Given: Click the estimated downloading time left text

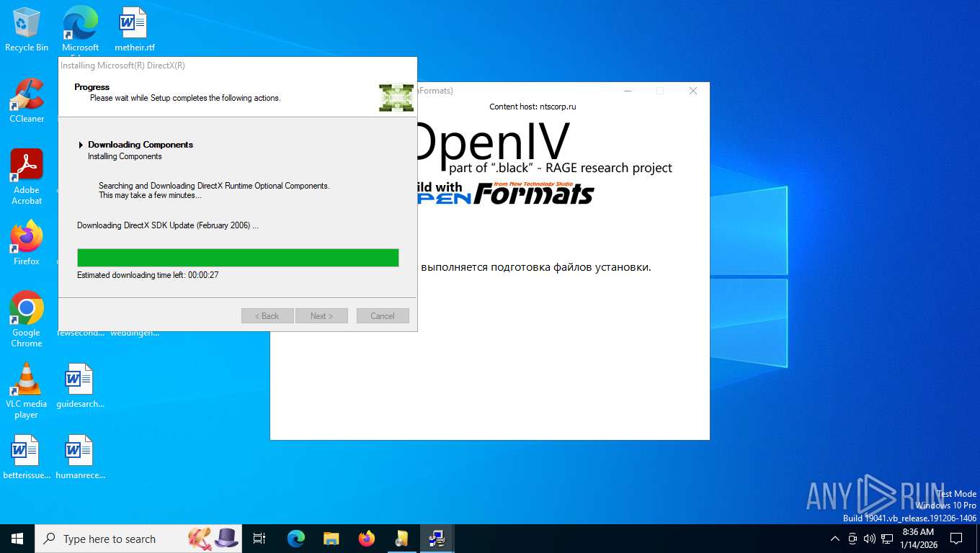Looking at the screenshot, I should (x=148, y=275).
